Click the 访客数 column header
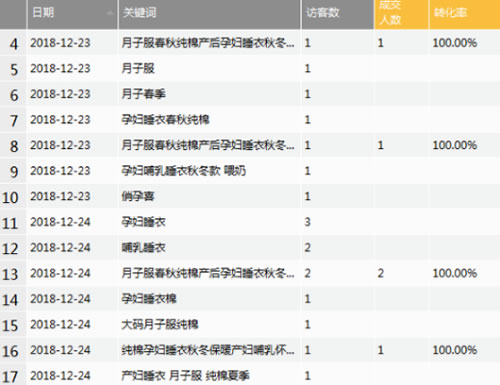The height and width of the screenshot is (385, 500). point(337,14)
